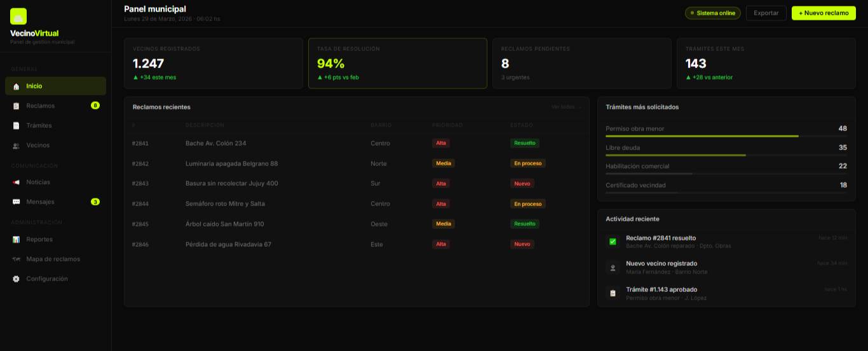Image resolution: width=868 pixels, height=351 pixels.
Task: Open Reclamos via its clipboard icon
Action: (x=17, y=106)
